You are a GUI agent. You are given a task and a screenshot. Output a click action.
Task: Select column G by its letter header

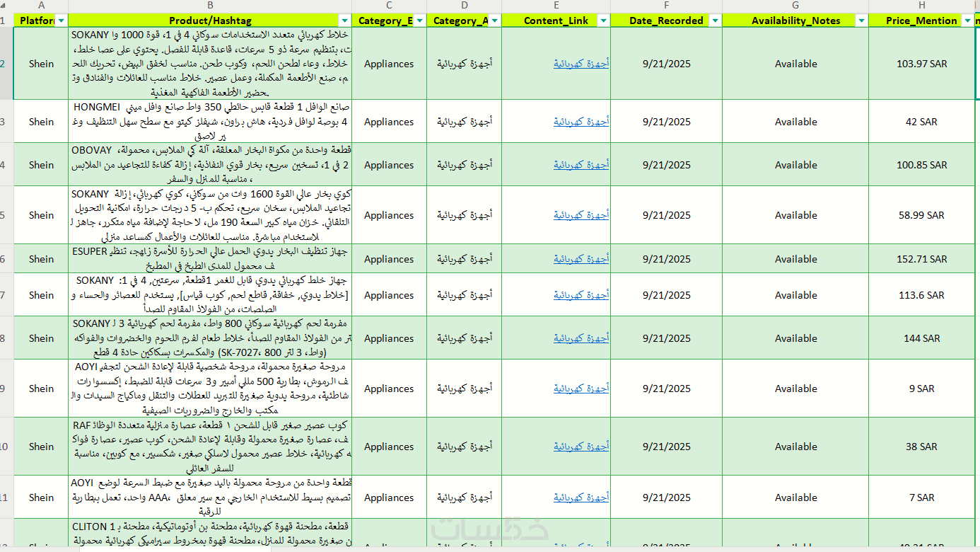795,6
